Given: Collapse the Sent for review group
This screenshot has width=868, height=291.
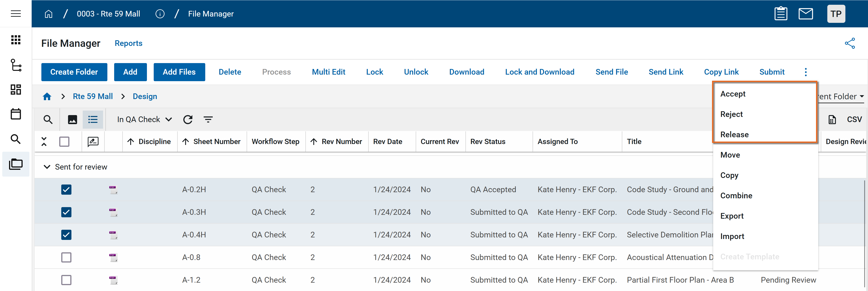Looking at the screenshot, I should click(47, 167).
